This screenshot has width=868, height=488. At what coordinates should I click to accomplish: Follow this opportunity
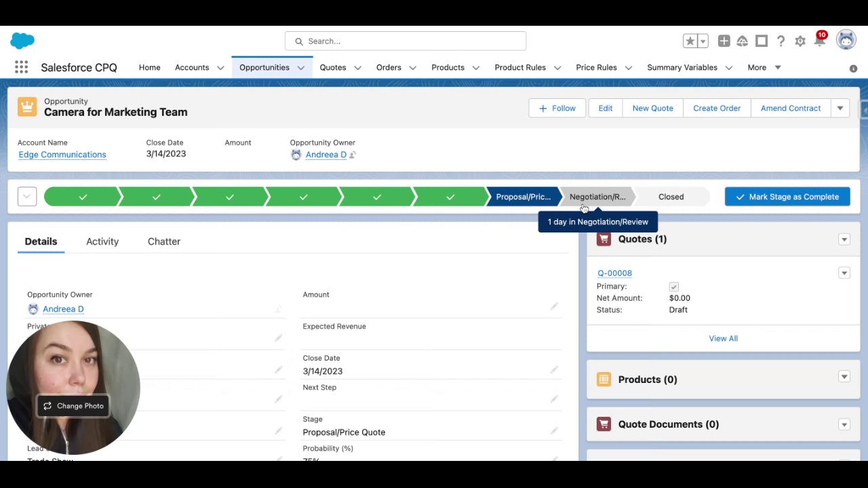557,108
